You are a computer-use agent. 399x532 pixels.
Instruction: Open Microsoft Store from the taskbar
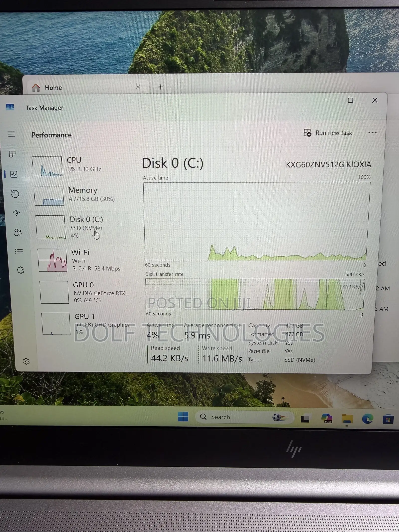tap(388, 419)
